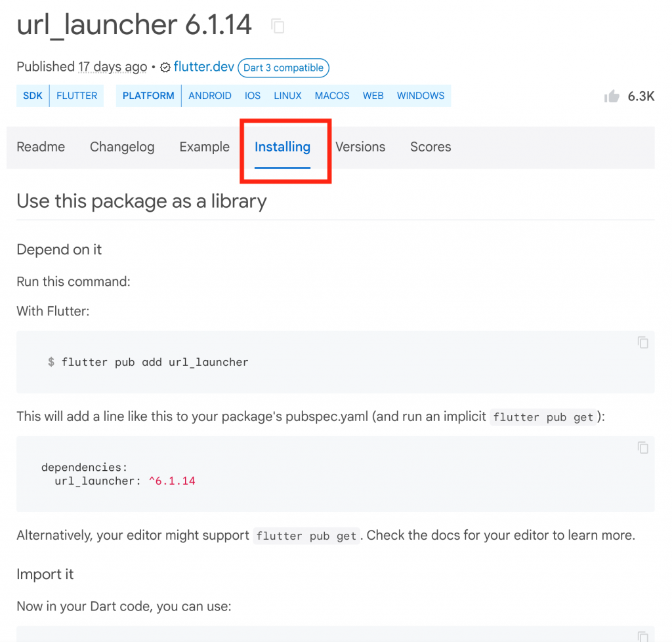Click the verified publisher badge icon
This screenshot has width=672, height=642.
point(165,68)
